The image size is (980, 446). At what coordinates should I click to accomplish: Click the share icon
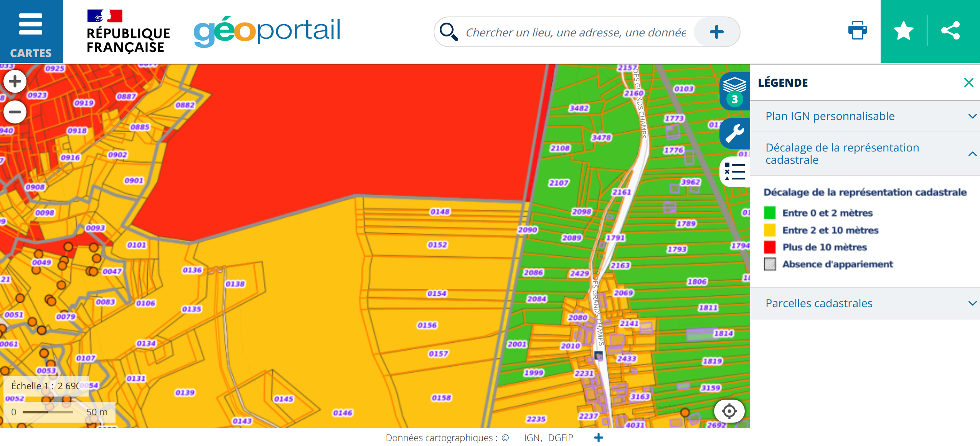pos(950,31)
